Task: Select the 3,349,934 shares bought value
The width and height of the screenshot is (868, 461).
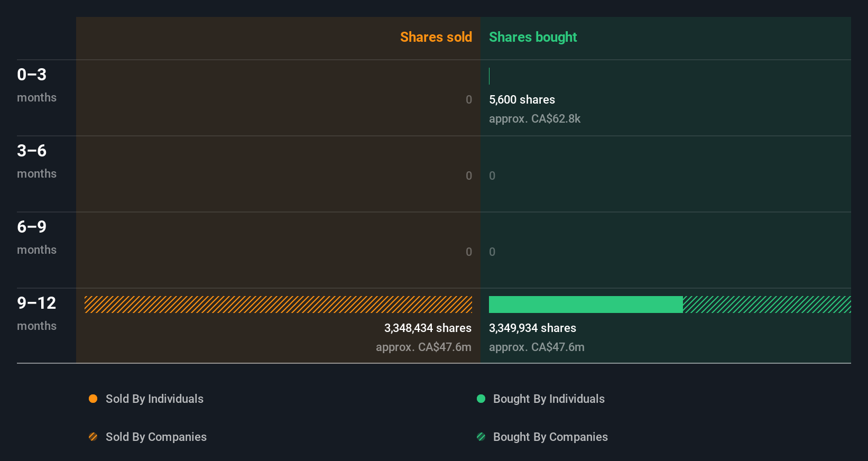Action: [x=532, y=328]
